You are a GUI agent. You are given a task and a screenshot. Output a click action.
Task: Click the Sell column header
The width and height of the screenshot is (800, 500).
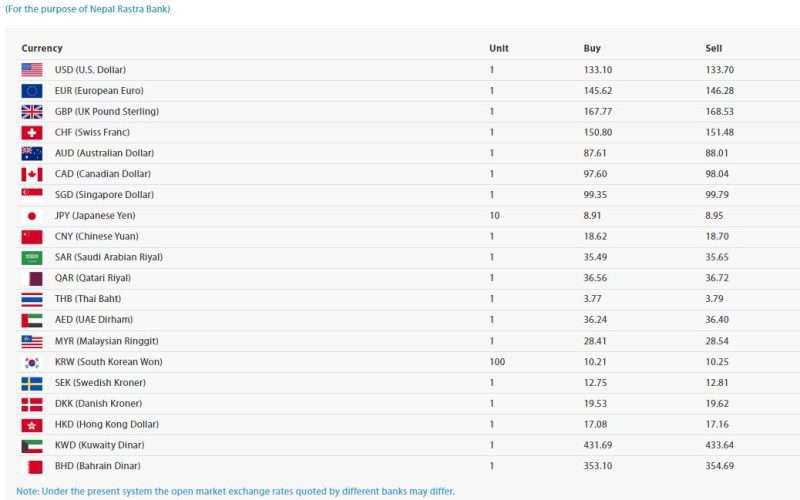[713, 48]
